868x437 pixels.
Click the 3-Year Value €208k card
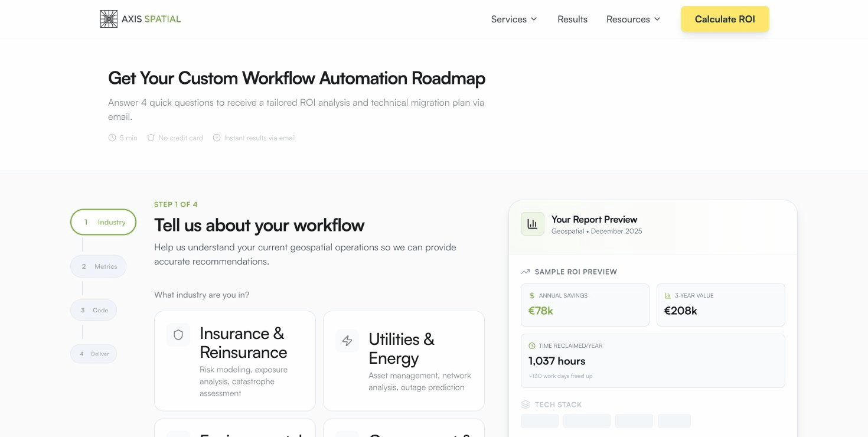pos(720,305)
